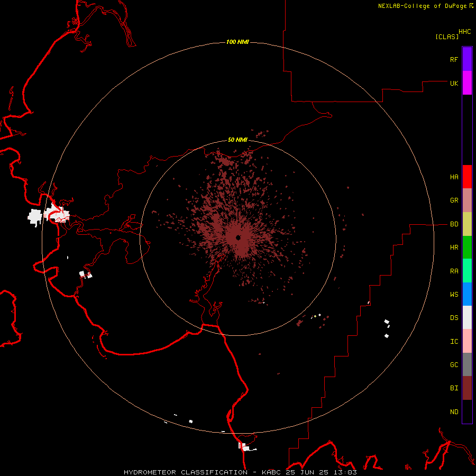The image size is (476, 476).
Task: Click the UK magenta legend swatch
Action: pos(467,83)
